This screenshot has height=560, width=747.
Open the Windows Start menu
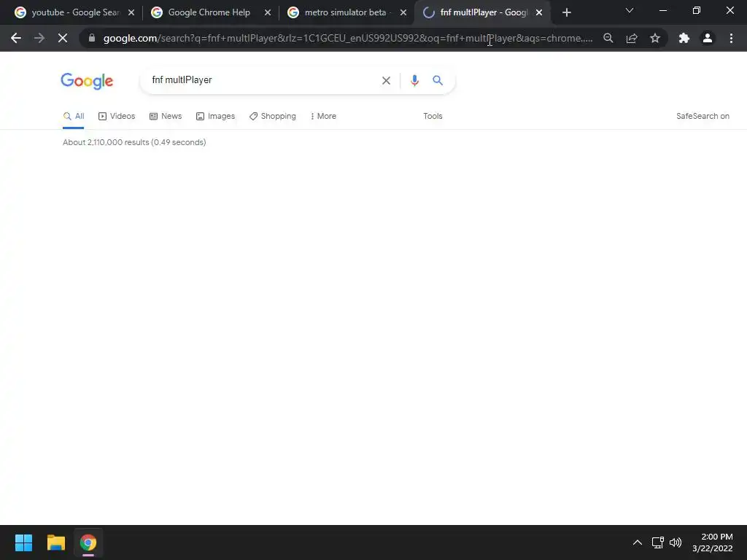pos(23,542)
